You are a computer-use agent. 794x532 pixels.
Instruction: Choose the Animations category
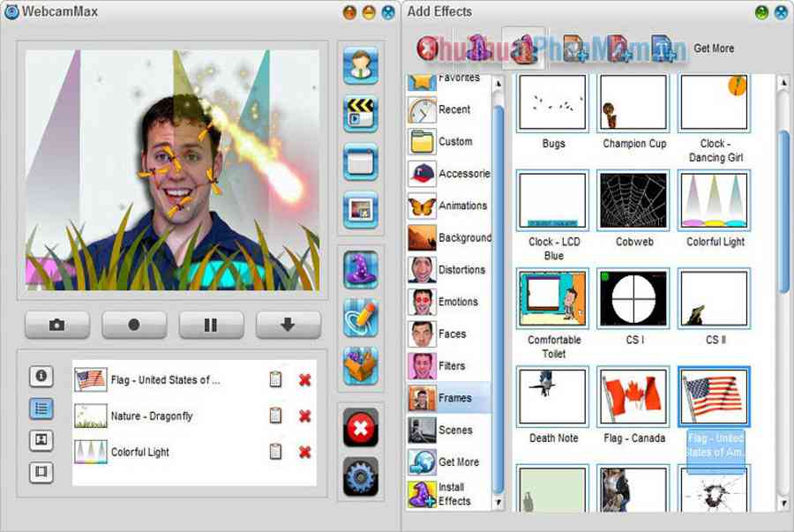coord(461,206)
